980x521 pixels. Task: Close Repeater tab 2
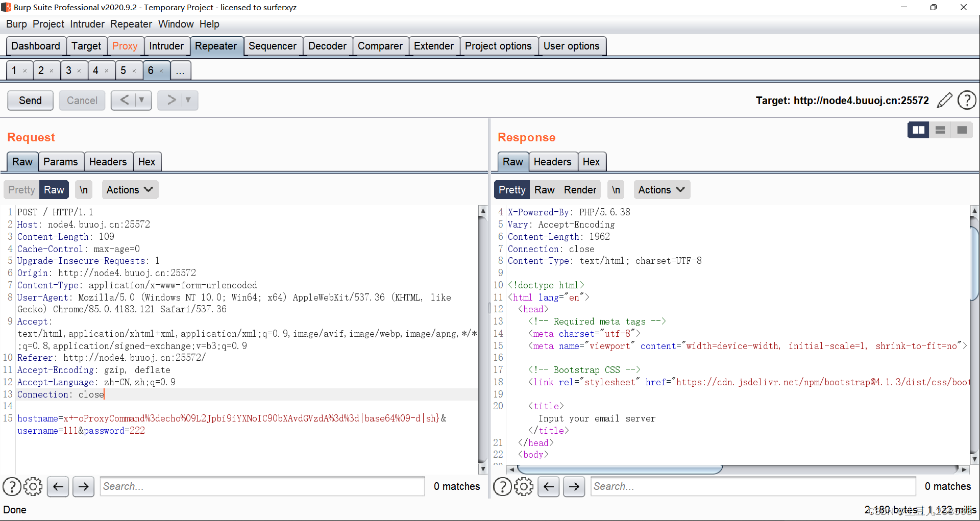click(x=52, y=71)
